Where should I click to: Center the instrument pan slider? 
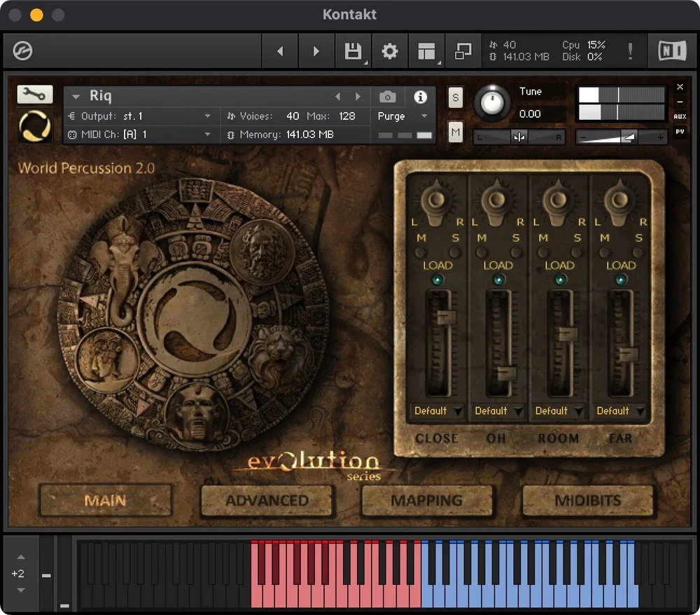[x=518, y=137]
